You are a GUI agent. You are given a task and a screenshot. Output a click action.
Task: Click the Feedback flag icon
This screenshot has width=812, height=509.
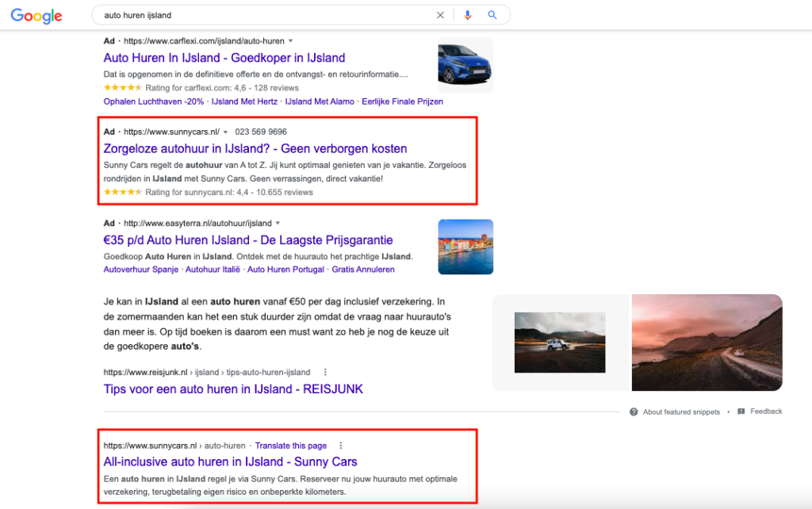[x=741, y=411]
